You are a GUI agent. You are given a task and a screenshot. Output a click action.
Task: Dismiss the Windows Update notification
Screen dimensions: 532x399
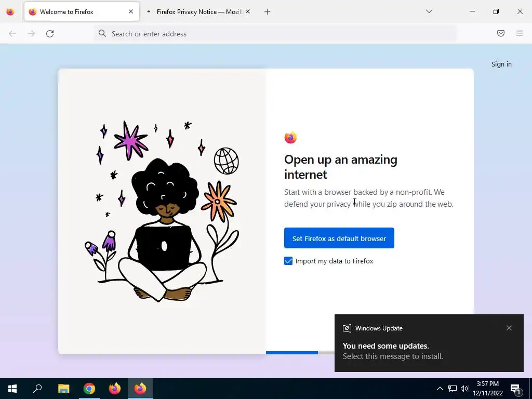pos(509,328)
